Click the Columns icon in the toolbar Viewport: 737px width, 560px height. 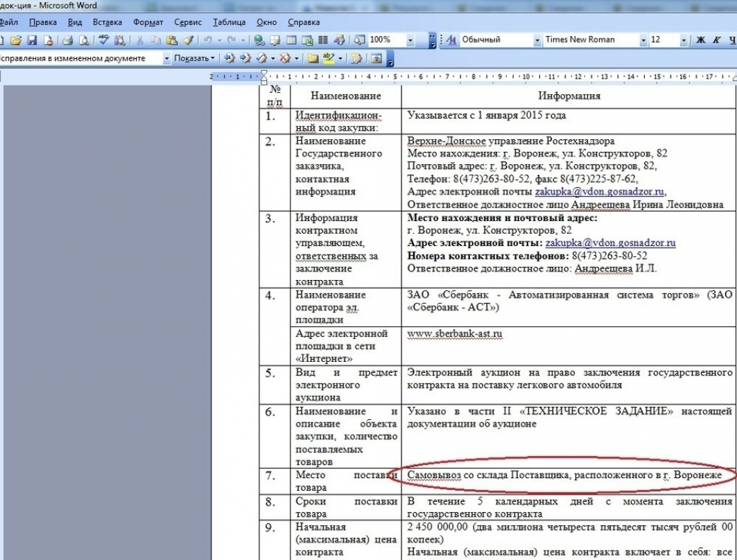tap(324, 40)
